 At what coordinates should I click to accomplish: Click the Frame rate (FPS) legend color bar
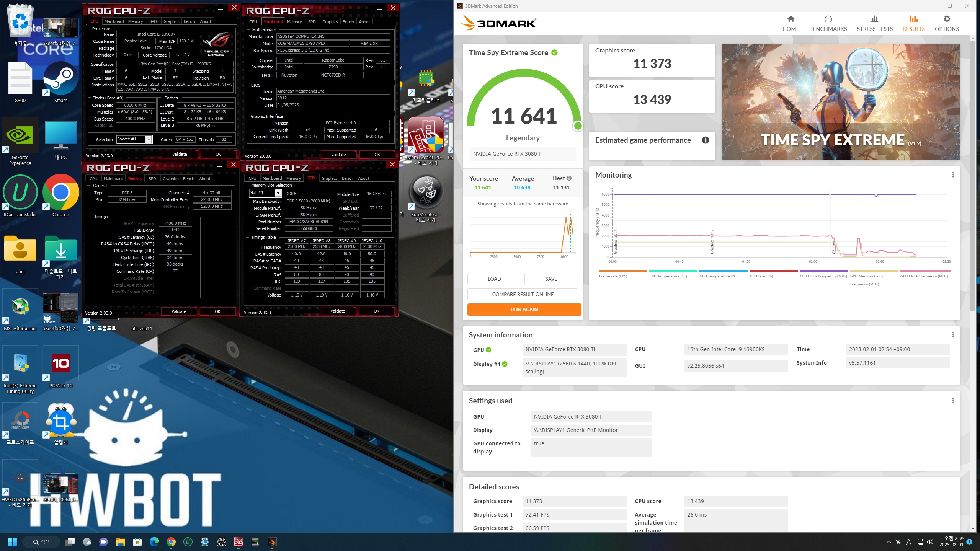coord(623,271)
